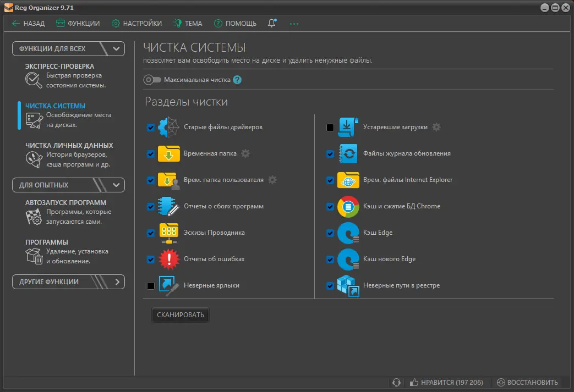Open the Настройки menu
This screenshot has height=392, width=574.
[137, 24]
